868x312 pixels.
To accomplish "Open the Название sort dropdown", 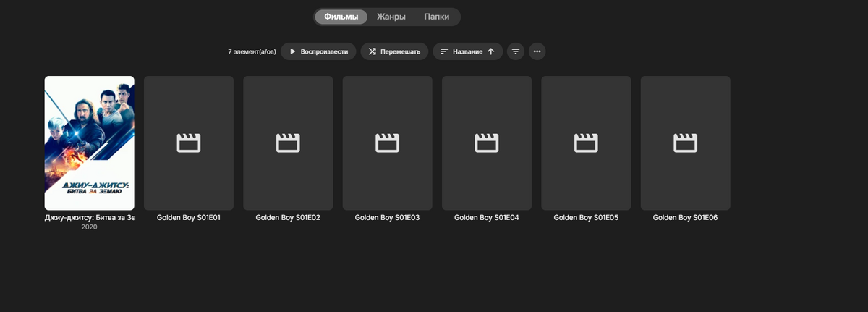I will pyautogui.click(x=468, y=51).
